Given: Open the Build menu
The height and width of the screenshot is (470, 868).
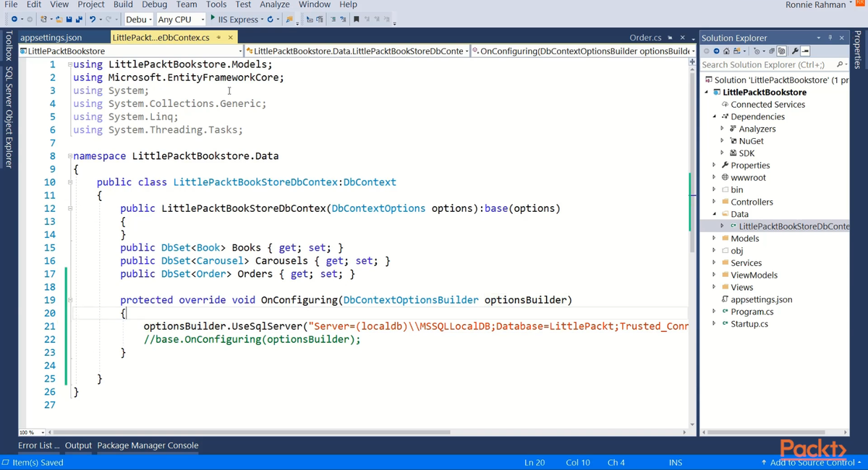Looking at the screenshot, I should [x=123, y=4].
